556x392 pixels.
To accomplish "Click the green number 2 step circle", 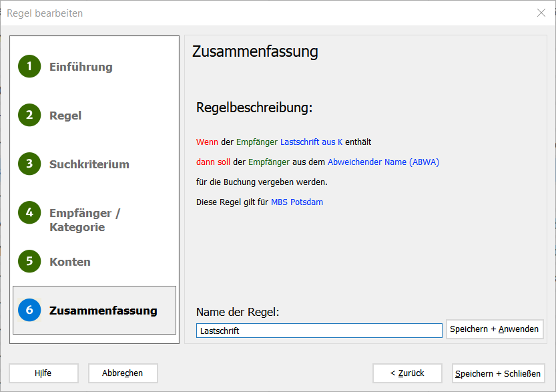I will (x=29, y=115).
